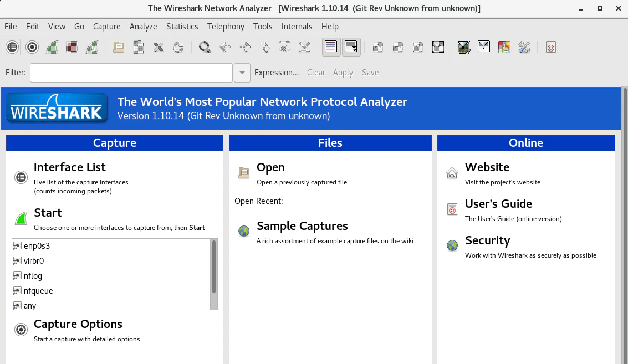Visit the project Website link
Screen dimensions: 628x364
coord(487,167)
